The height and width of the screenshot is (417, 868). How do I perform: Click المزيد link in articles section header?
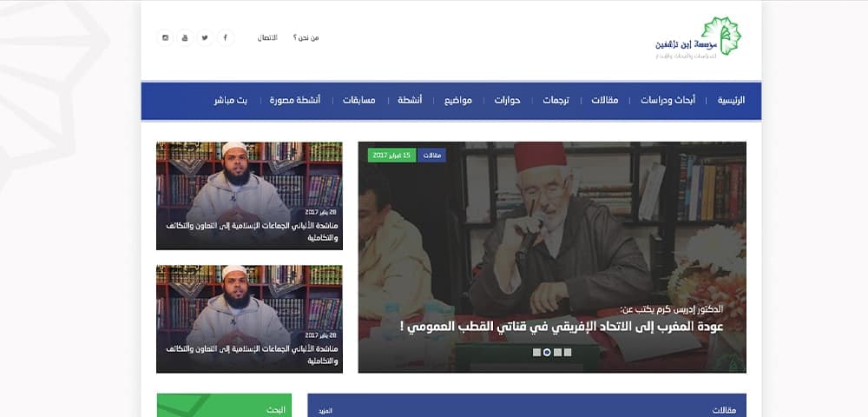click(325, 411)
